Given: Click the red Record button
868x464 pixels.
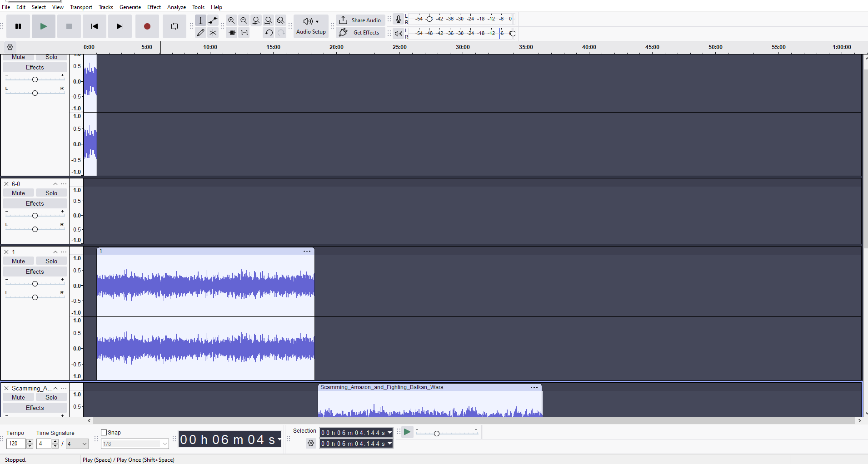Looking at the screenshot, I should tap(147, 26).
